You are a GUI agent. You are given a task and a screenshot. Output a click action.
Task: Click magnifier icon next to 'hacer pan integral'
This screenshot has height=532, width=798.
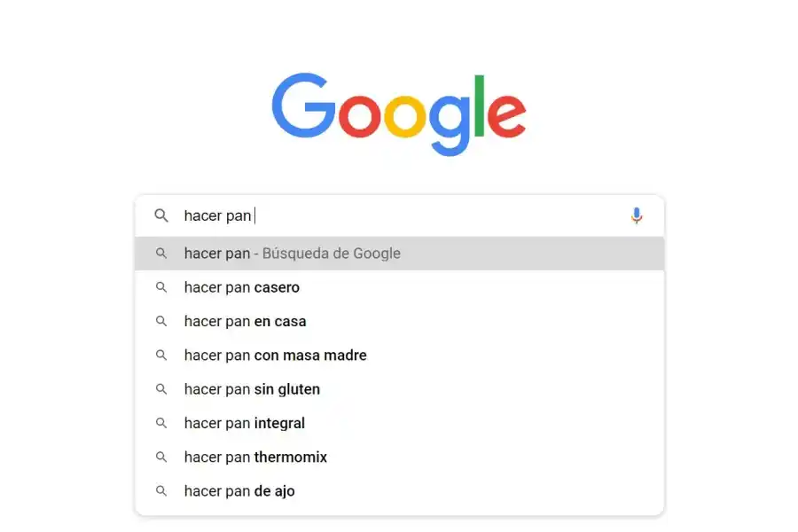coord(161,423)
